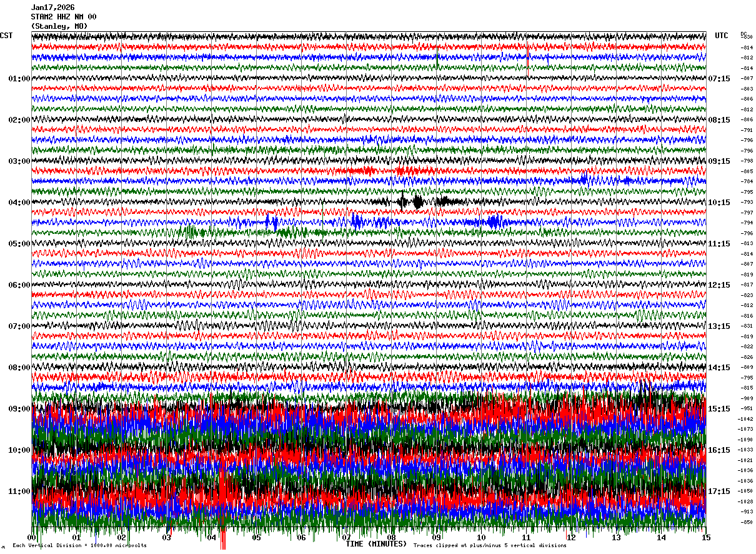Click the UTC time label 17:15

[x=719, y=491]
